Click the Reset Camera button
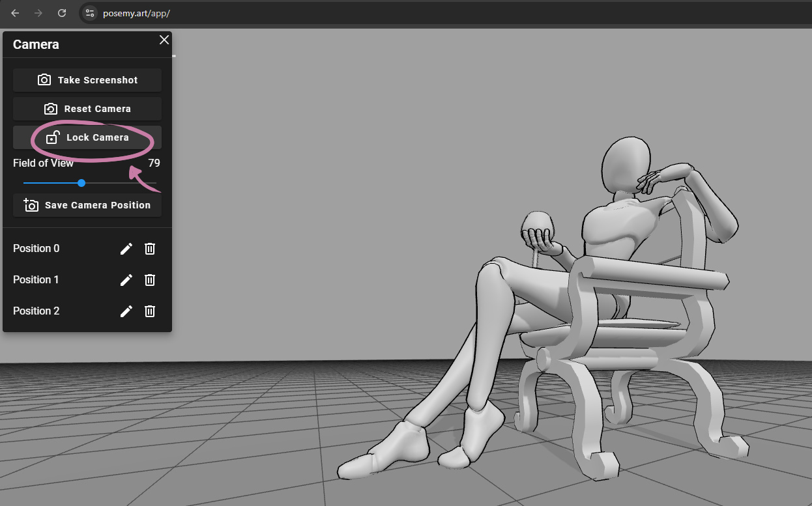The height and width of the screenshot is (506, 812). tap(87, 109)
